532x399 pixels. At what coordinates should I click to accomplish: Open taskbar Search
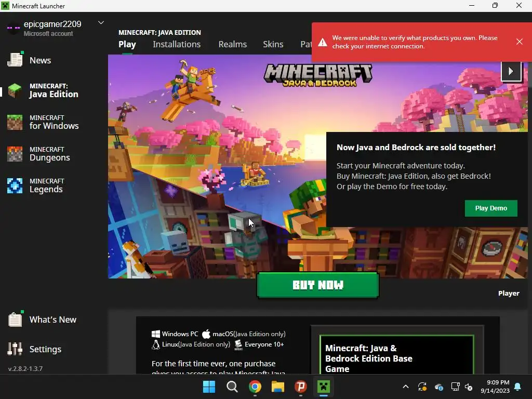232,387
